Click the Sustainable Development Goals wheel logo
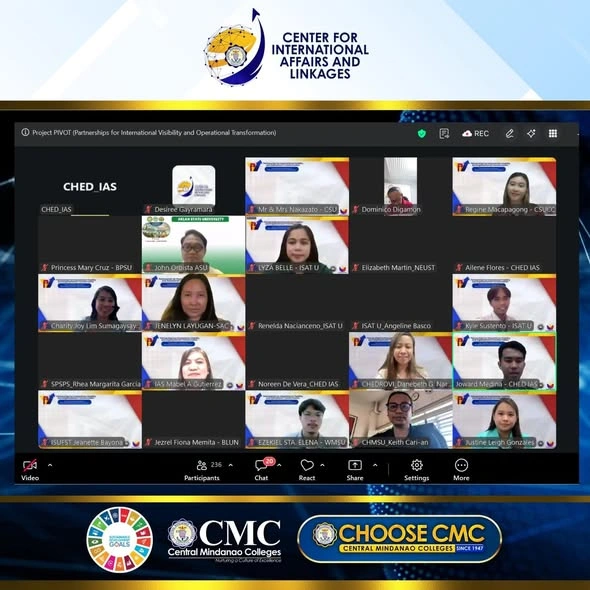 120,539
